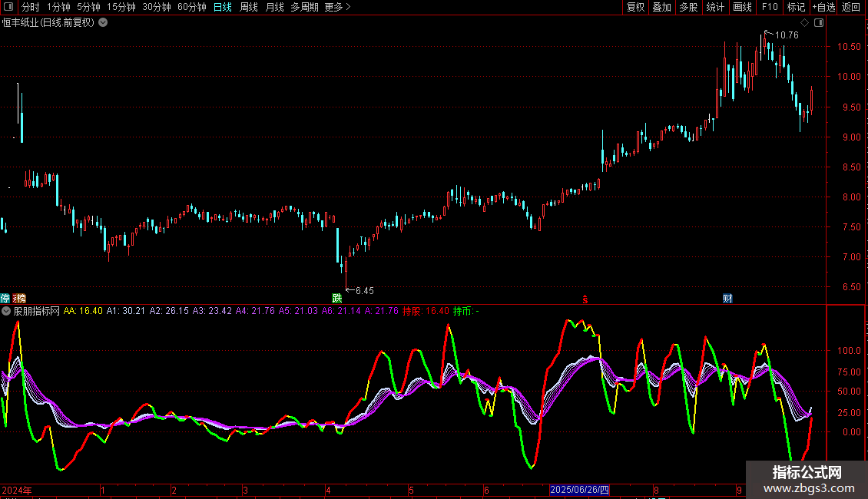Add stock via +自选 button
Viewport: 868px width, 499px height.
click(823, 7)
